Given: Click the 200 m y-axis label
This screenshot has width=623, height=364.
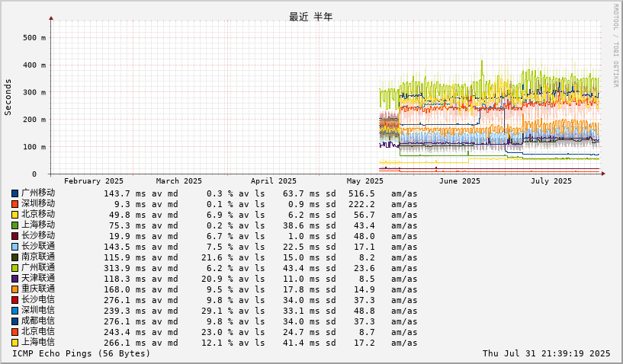Looking at the screenshot, I should click(x=34, y=120).
